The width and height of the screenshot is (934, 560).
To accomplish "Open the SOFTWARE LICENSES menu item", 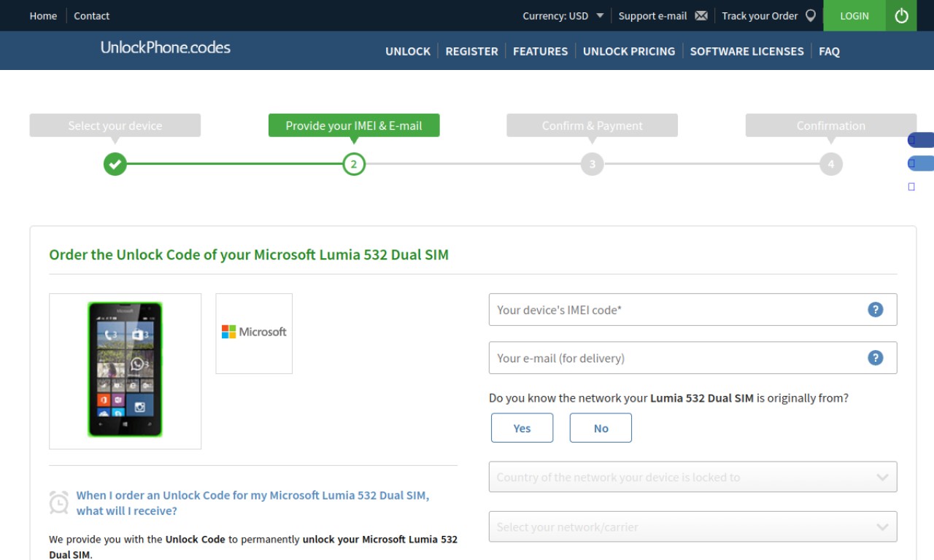I will pos(746,51).
